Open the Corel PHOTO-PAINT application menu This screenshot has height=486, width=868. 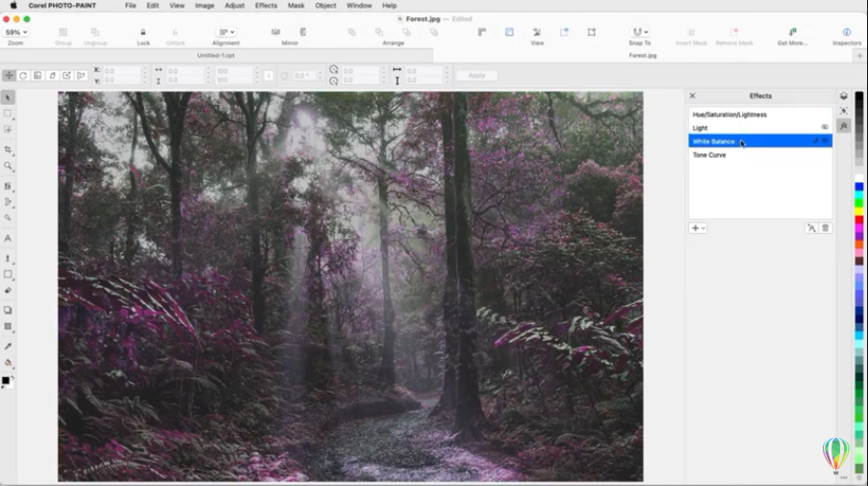tap(62, 6)
